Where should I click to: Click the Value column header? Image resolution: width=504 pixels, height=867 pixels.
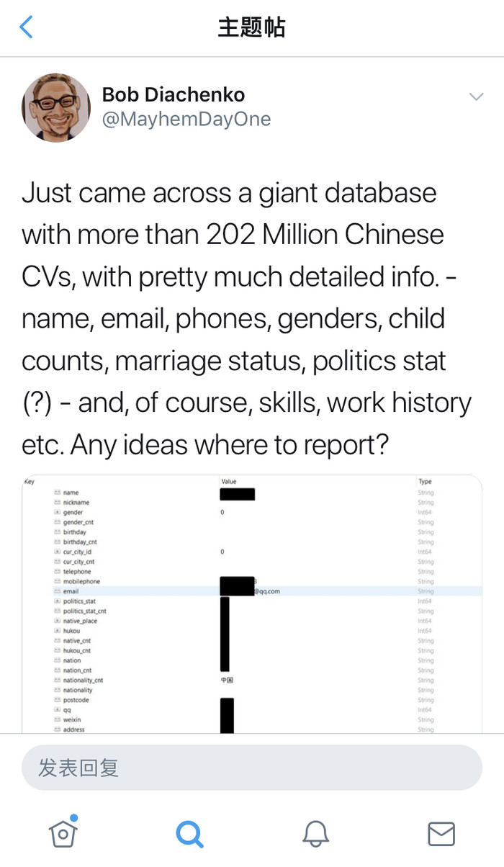[229, 481]
